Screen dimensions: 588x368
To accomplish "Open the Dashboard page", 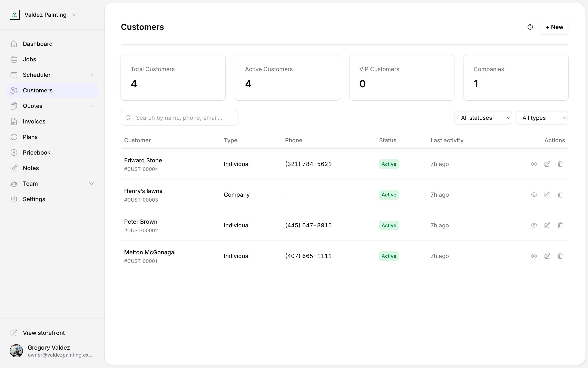I will click(x=38, y=44).
